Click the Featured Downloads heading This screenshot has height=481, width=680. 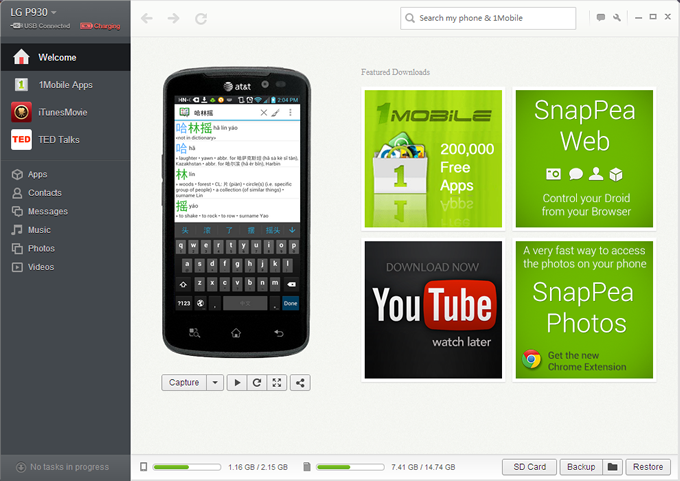396,72
